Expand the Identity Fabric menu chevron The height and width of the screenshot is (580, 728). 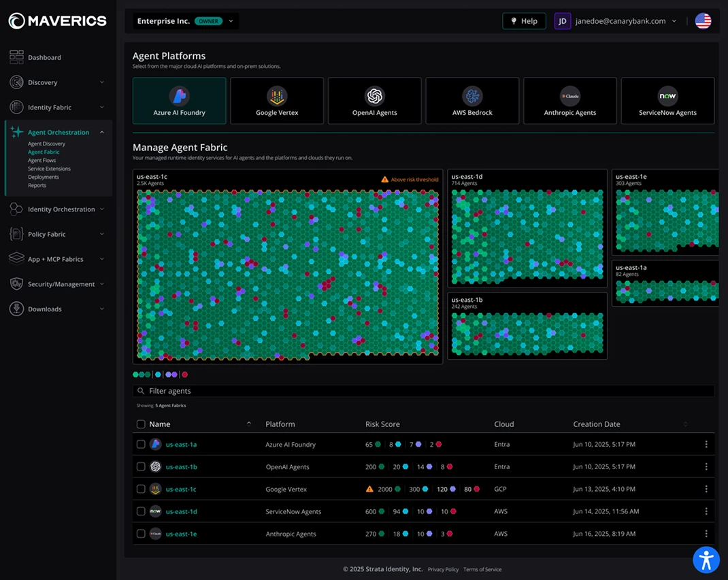click(101, 107)
